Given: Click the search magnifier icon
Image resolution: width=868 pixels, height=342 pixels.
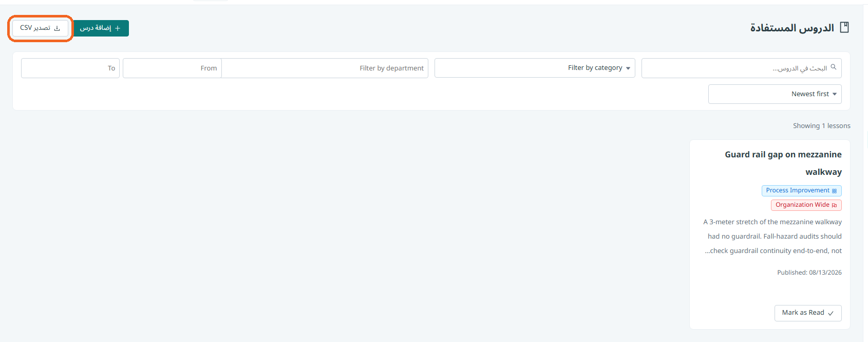Looking at the screenshot, I should click(x=834, y=67).
